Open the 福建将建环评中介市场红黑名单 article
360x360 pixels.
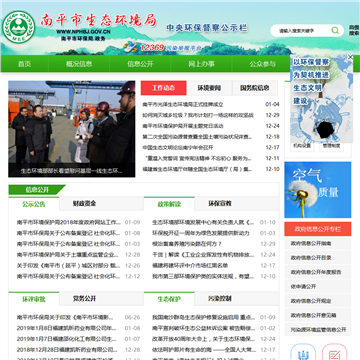click(x=190, y=266)
